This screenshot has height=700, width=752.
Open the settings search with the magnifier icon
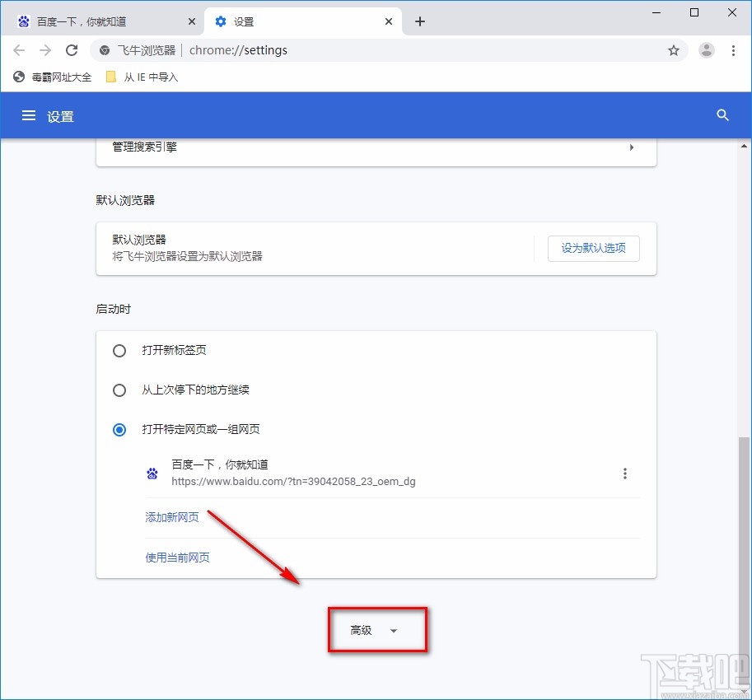(x=722, y=115)
